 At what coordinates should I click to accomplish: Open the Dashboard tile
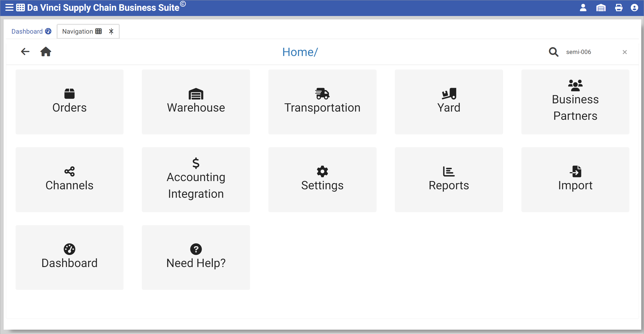click(70, 258)
